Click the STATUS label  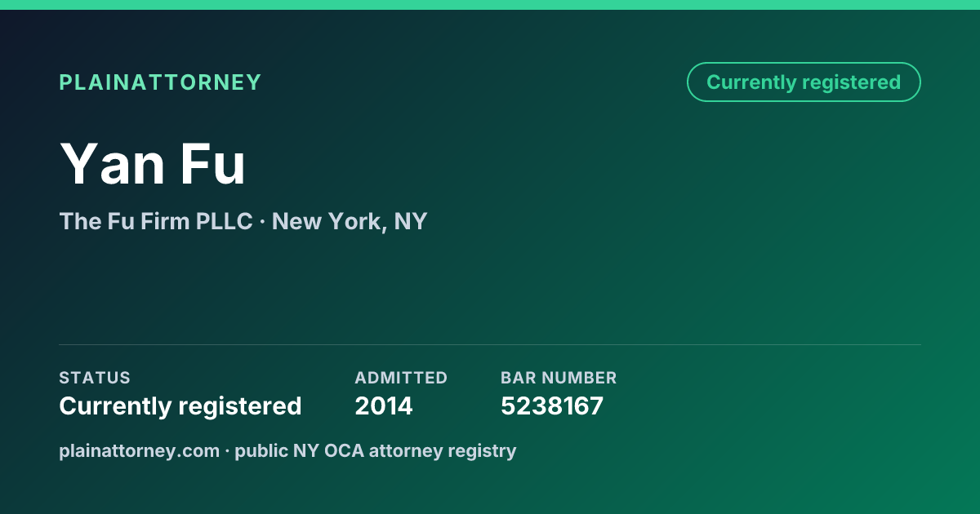pos(95,378)
